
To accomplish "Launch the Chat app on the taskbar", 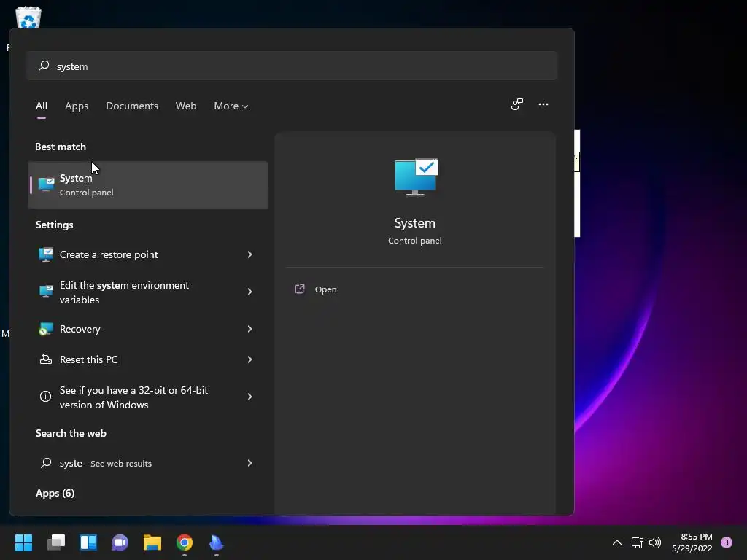I will pos(120,542).
